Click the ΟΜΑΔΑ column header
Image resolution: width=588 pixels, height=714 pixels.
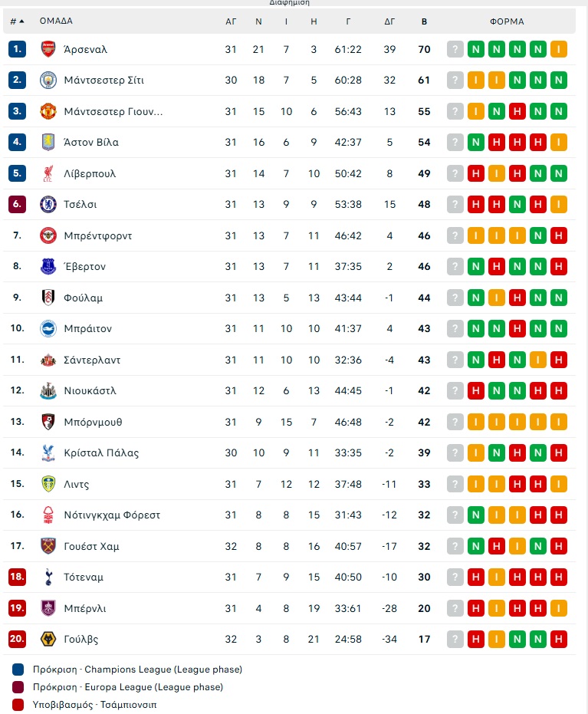pos(56,21)
